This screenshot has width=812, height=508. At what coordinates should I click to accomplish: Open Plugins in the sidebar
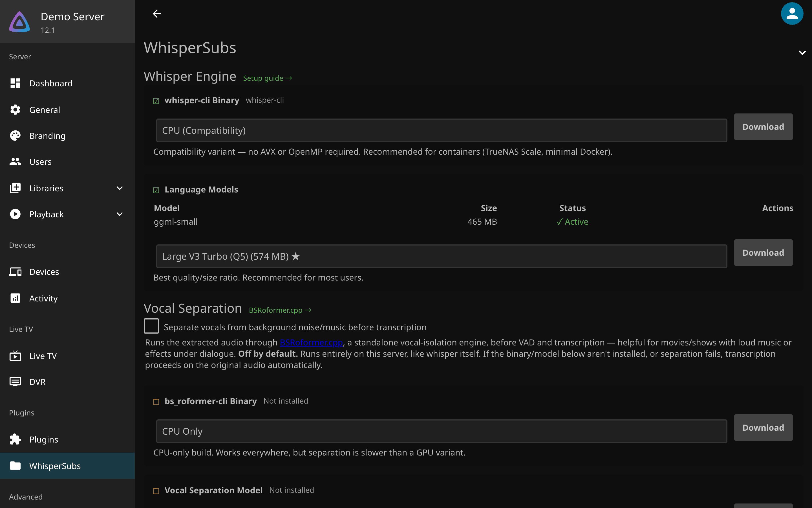[67, 439]
